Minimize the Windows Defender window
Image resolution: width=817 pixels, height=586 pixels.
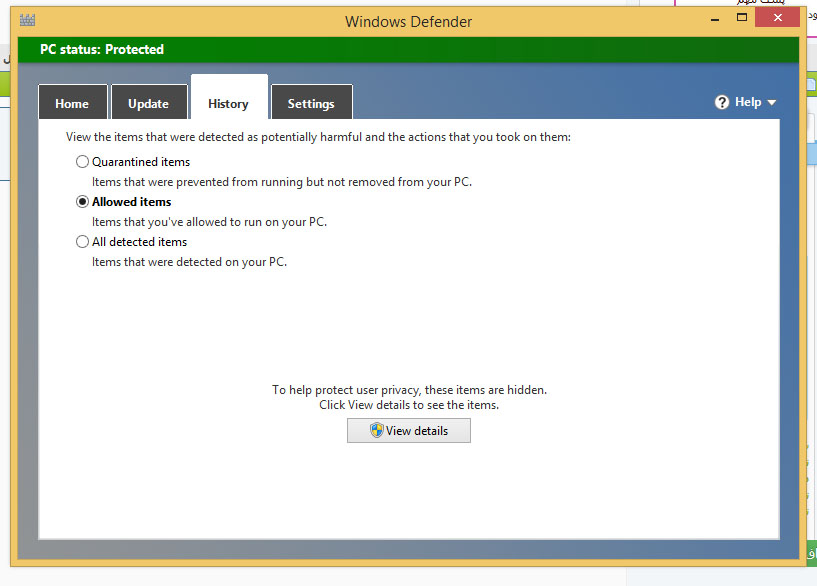[715, 19]
